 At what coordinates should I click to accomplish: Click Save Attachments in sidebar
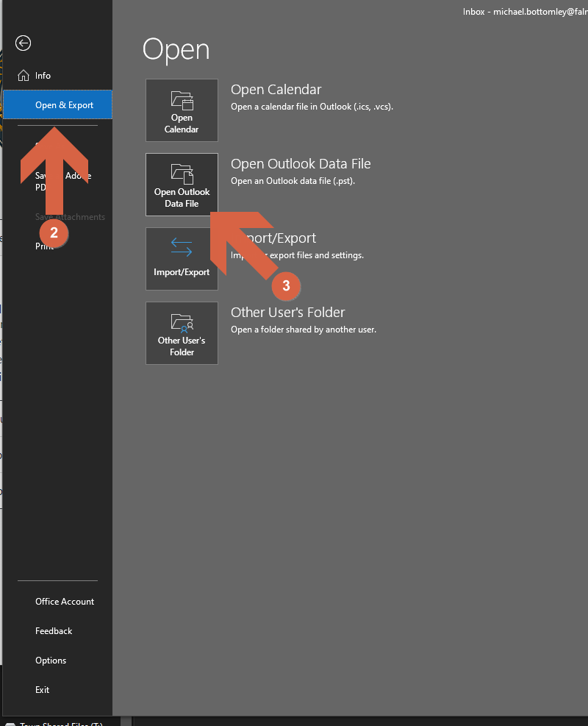(70, 217)
